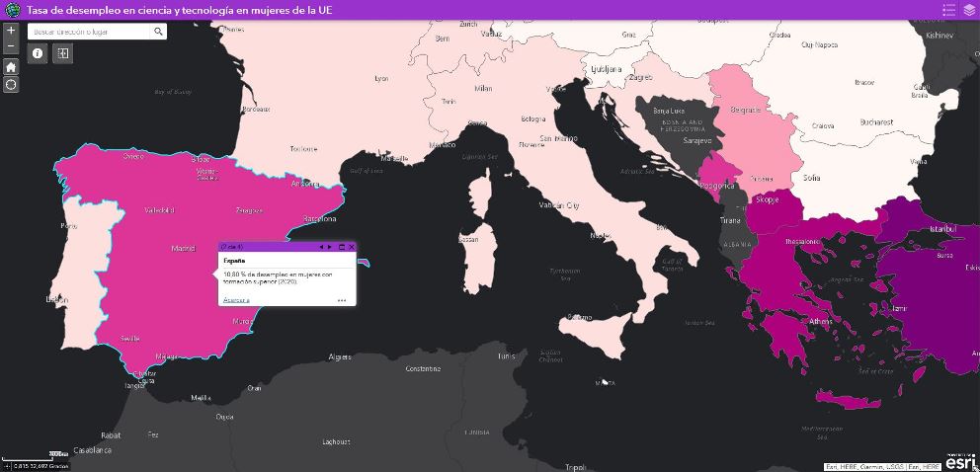The height and width of the screenshot is (472, 980).
Task: Click the 'Acercar a' zoom link
Action: pos(236,299)
